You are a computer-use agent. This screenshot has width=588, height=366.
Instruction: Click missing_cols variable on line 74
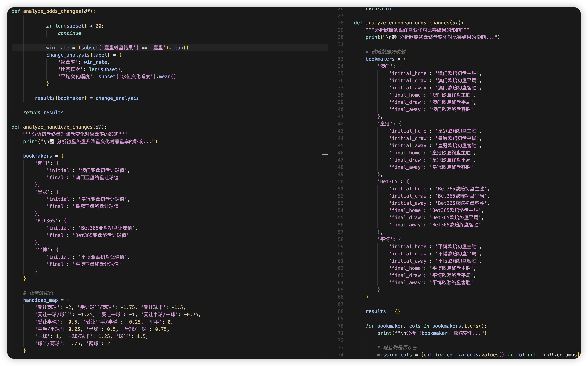click(394, 355)
